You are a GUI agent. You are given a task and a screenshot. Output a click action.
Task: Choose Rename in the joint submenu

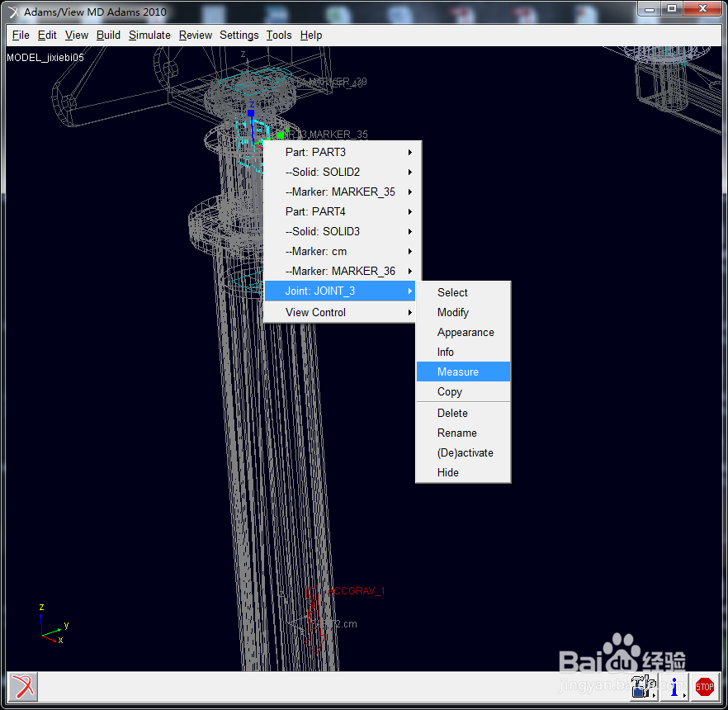click(463, 433)
